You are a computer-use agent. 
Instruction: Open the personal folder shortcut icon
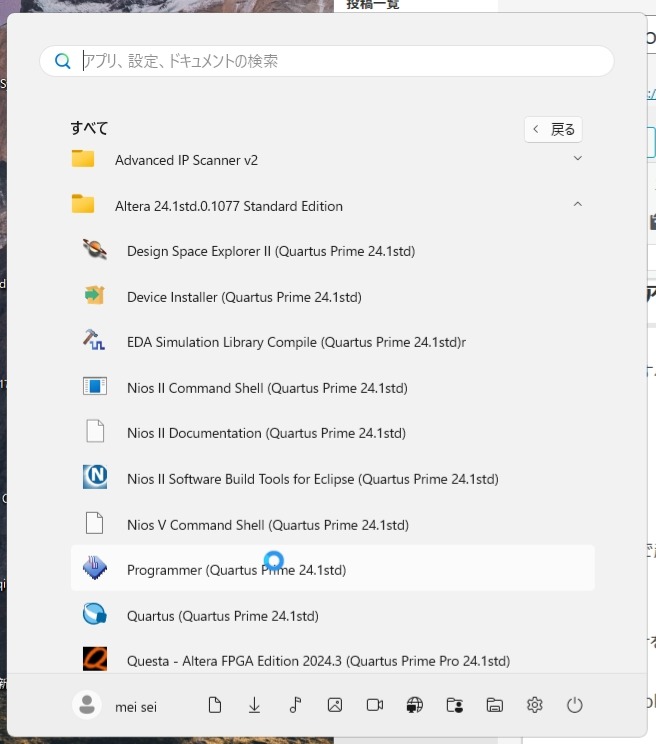455,705
